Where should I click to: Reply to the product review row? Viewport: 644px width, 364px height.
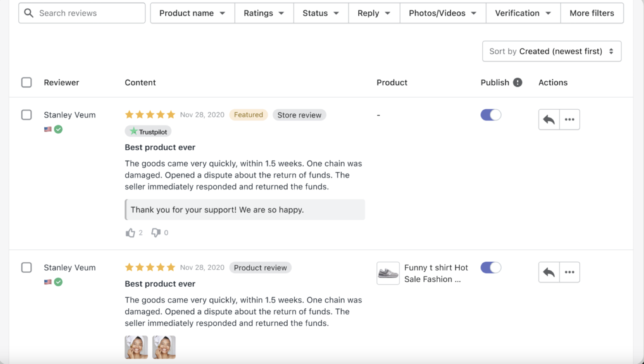click(549, 272)
